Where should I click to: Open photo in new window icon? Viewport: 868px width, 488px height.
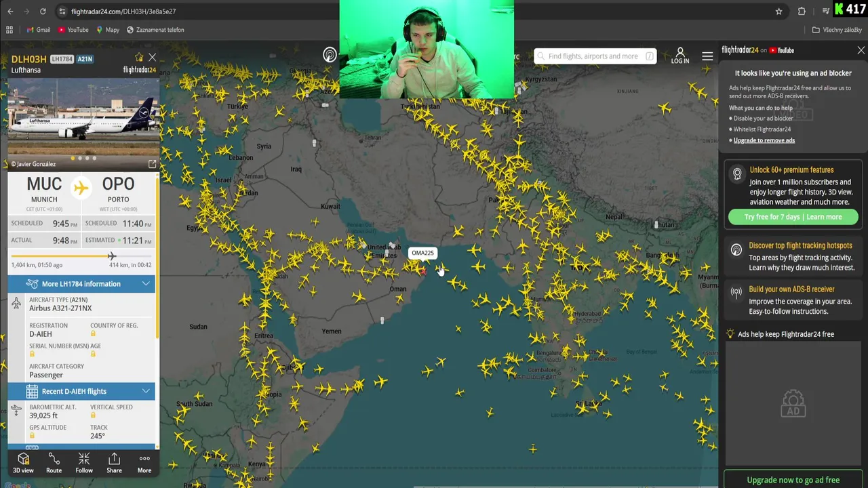pyautogui.click(x=152, y=164)
